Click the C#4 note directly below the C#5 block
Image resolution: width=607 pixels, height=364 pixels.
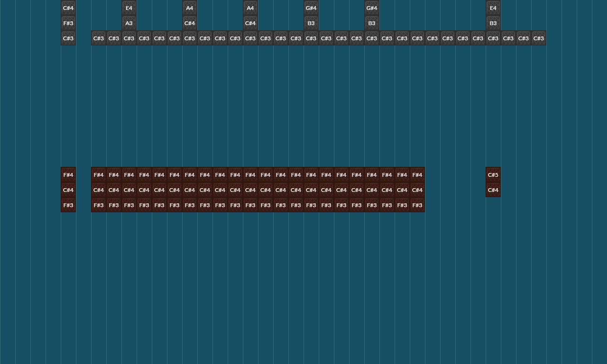[x=493, y=190]
